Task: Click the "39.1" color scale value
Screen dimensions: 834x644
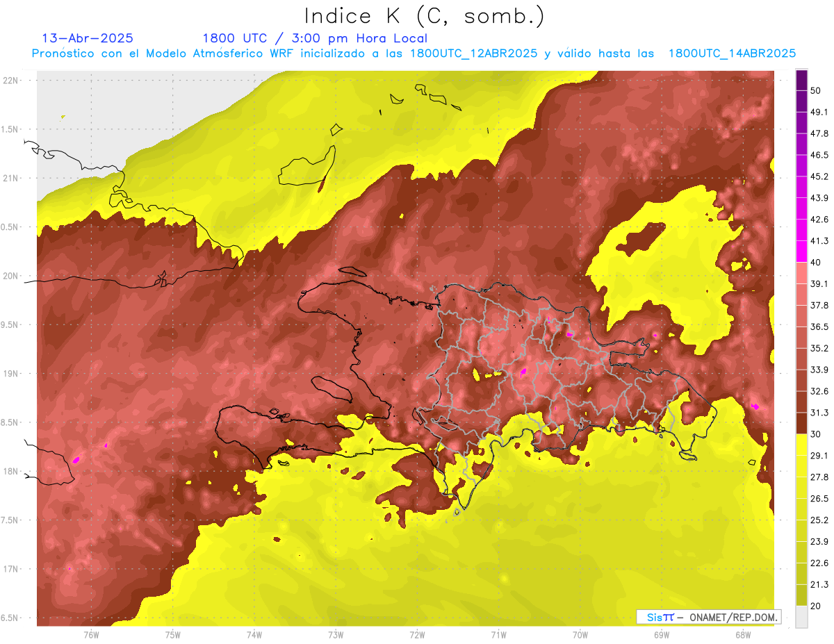Action: point(819,283)
